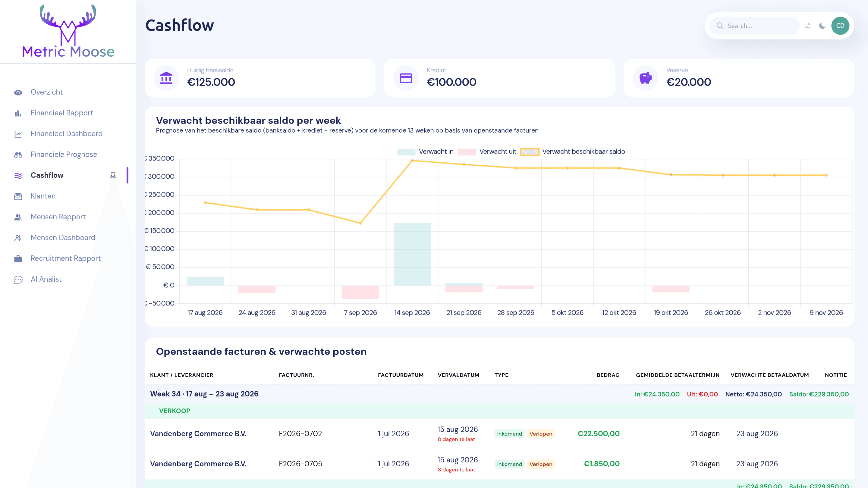This screenshot has width=868, height=488.
Task: Click invoice number F2026-0705
Action: [300, 464]
